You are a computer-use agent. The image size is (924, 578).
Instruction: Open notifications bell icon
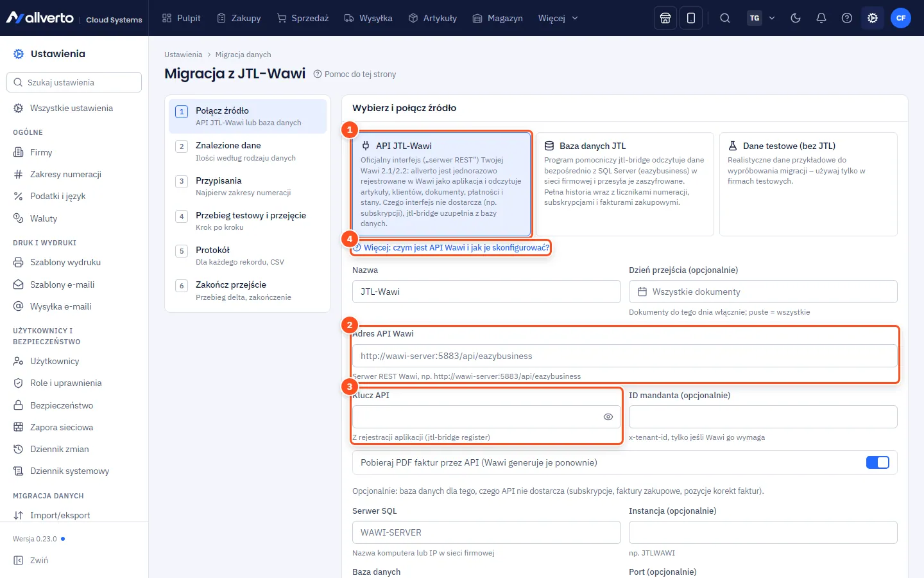pos(821,18)
